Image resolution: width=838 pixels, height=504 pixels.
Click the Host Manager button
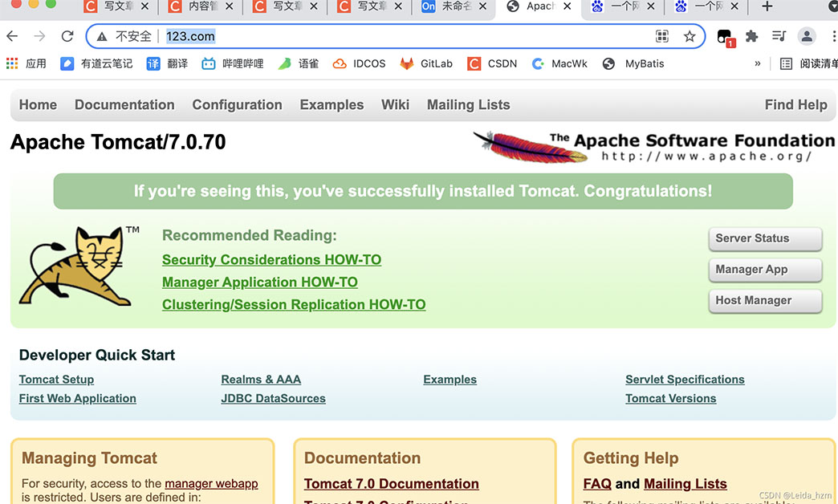tap(765, 300)
